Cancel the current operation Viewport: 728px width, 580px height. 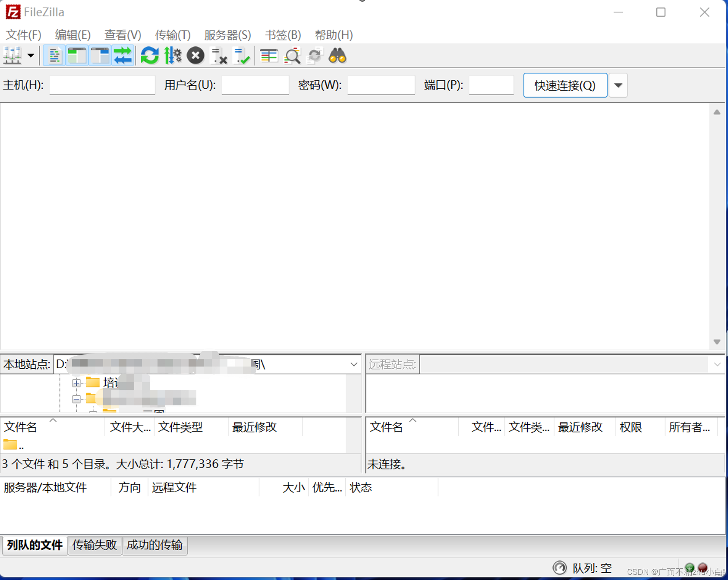click(195, 56)
